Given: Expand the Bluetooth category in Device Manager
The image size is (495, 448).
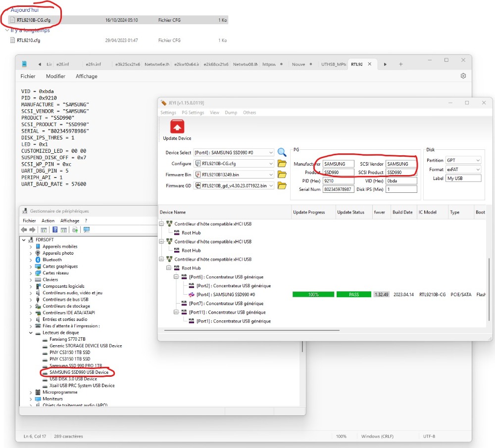Looking at the screenshot, I should [31, 260].
